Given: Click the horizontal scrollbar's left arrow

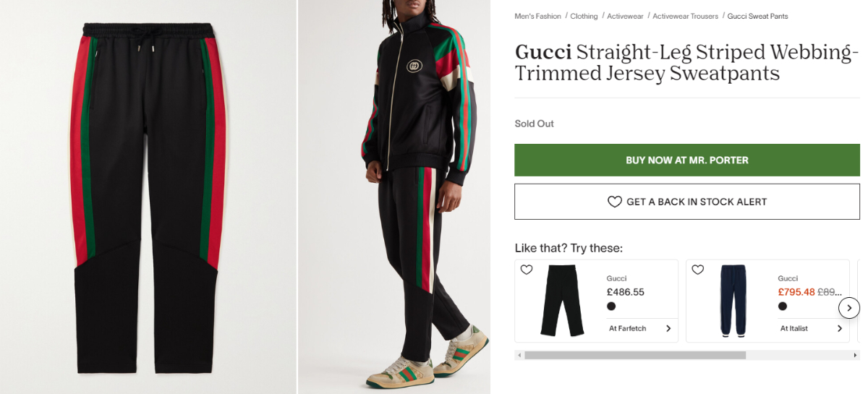Looking at the screenshot, I should [x=519, y=356].
